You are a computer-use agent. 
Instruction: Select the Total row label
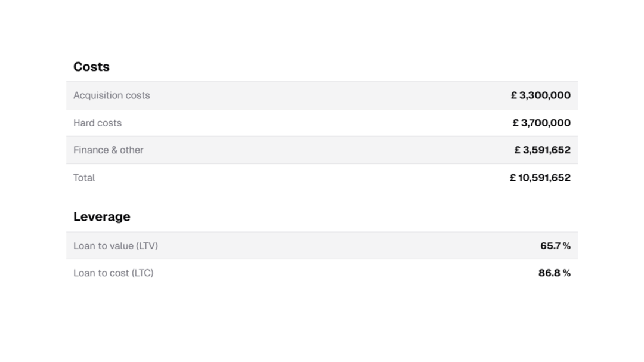(x=84, y=178)
